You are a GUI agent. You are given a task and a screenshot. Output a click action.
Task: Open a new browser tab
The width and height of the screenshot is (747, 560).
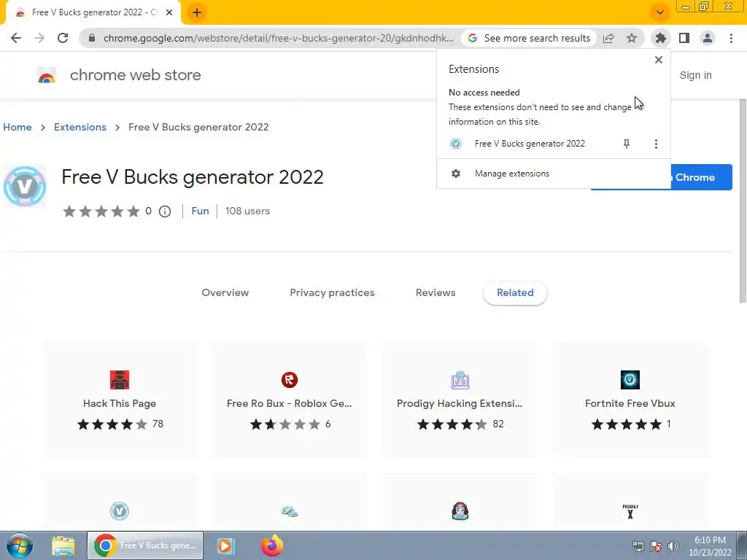(197, 12)
